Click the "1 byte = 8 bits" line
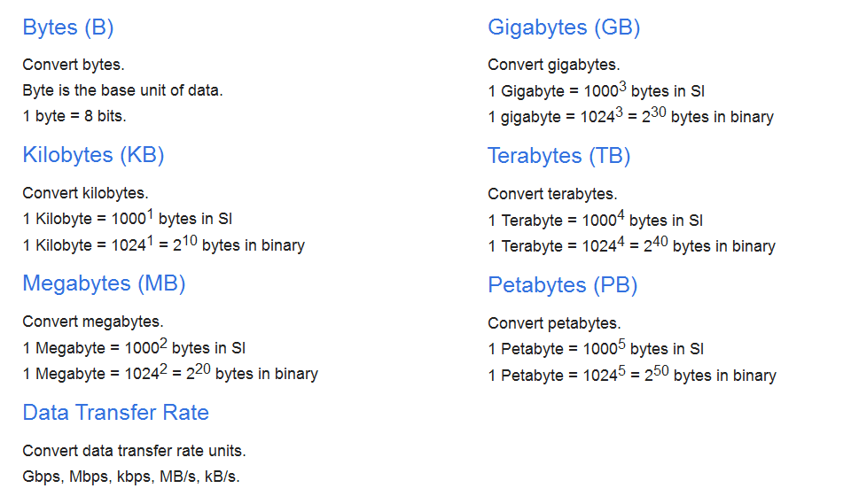The height and width of the screenshot is (504, 851). (x=74, y=116)
